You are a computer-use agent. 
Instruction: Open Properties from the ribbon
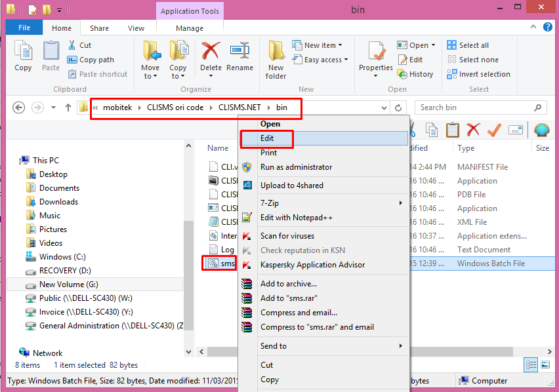click(x=376, y=56)
